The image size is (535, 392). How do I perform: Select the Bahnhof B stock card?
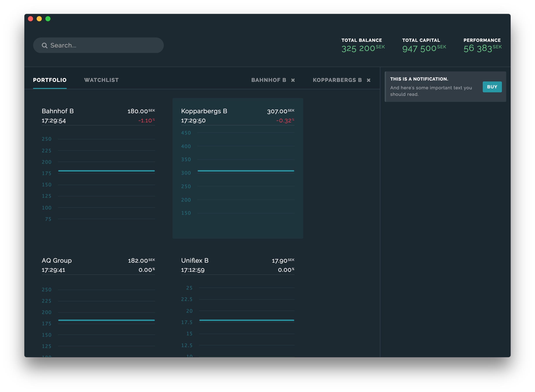(x=98, y=166)
